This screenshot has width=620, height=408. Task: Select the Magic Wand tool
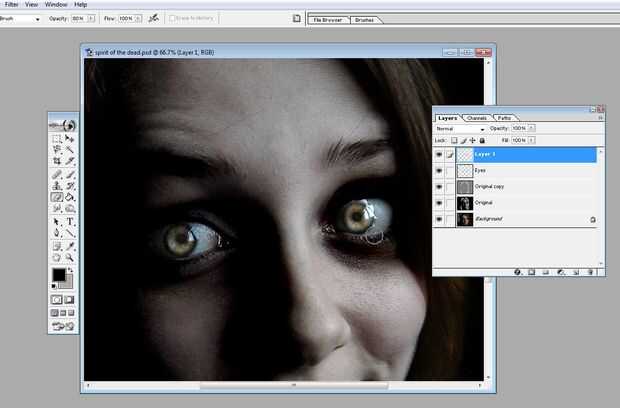point(70,150)
